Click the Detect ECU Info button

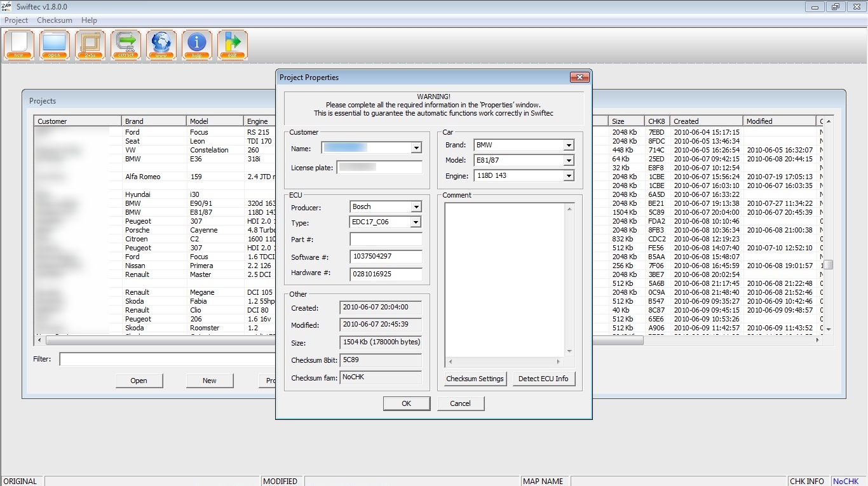coord(543,379)
